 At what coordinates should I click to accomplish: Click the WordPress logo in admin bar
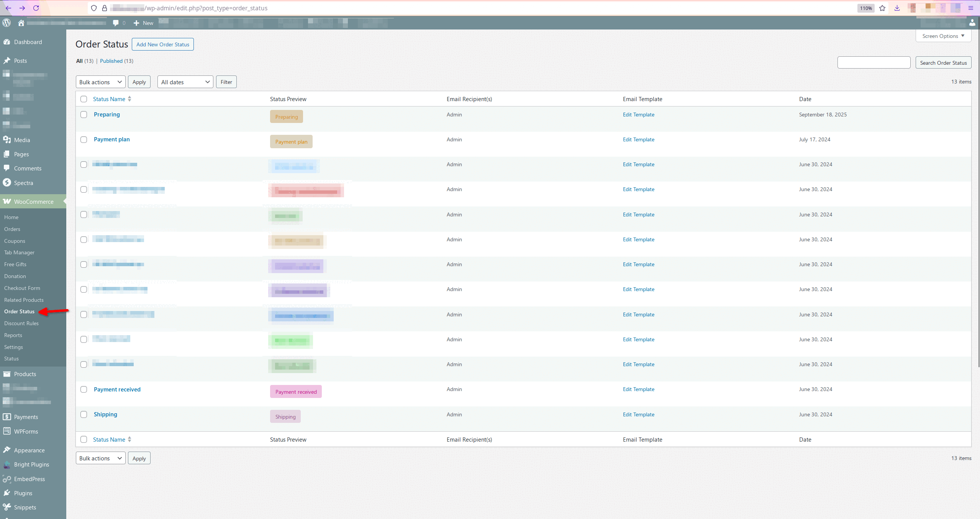tap(7, 23)
